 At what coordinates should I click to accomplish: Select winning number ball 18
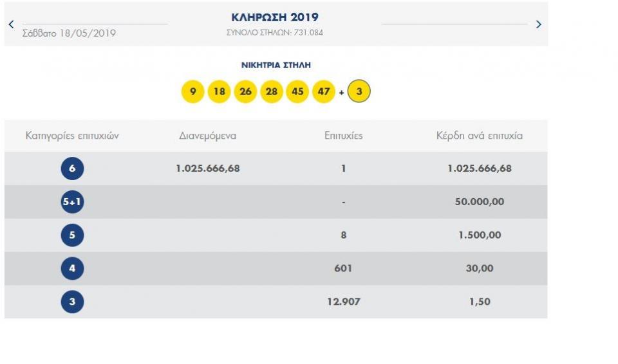click(220, 92)
